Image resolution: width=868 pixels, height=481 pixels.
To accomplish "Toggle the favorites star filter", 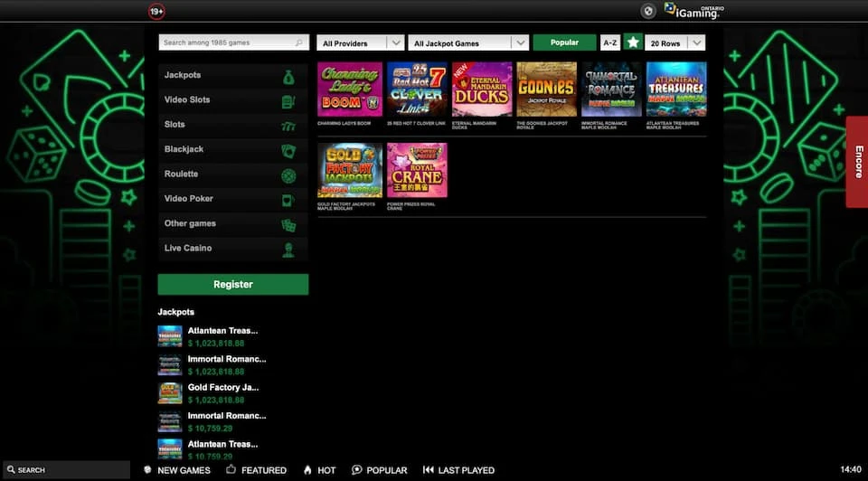I will coord(633,42).
